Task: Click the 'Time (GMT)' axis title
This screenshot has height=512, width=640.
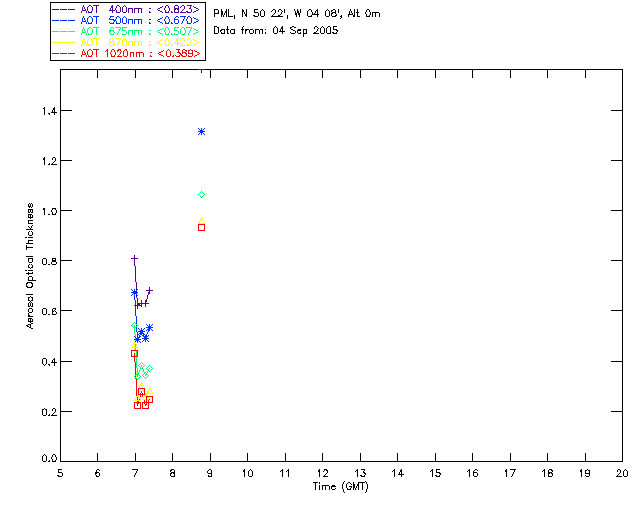Action: click(x=340, y=487)
